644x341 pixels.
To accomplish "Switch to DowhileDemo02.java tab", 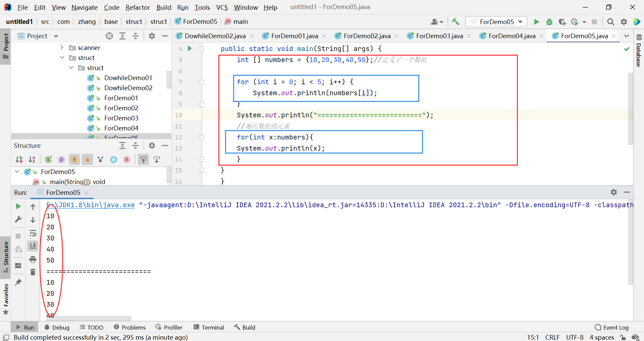I will 215,36.
